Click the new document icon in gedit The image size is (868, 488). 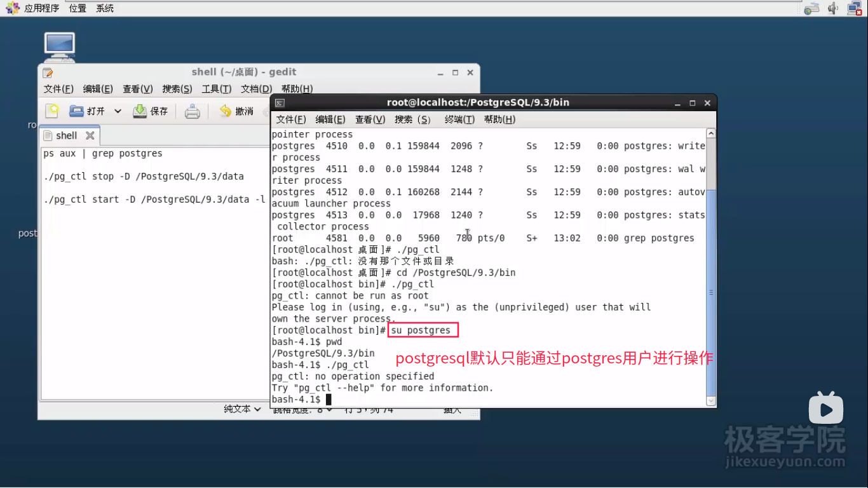(x=52, y=111)
